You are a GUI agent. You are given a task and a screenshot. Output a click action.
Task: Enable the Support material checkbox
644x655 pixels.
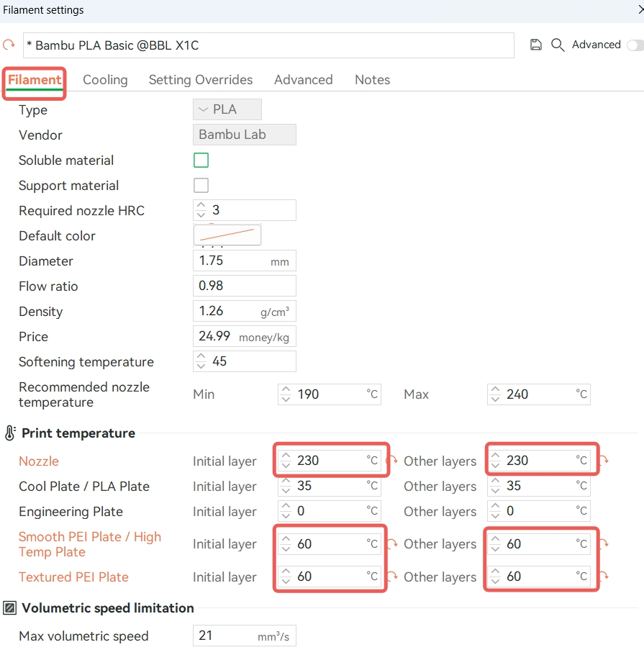201,185
